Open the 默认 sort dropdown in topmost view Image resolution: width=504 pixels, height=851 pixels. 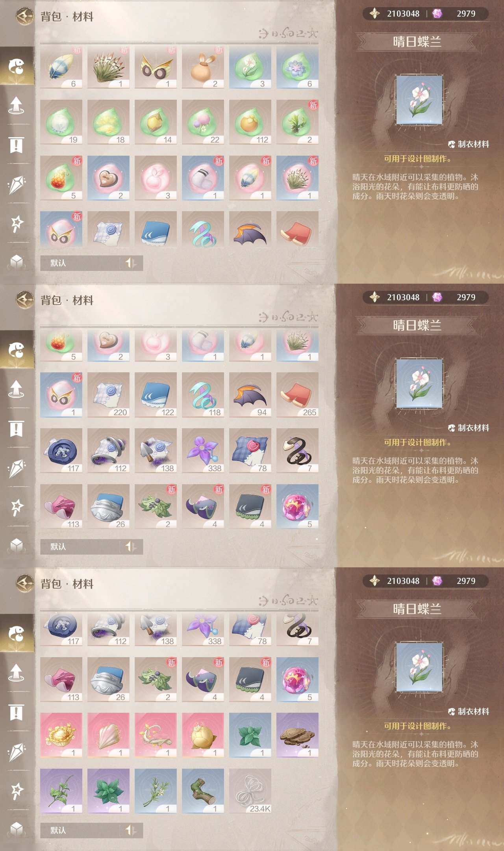[80, 263]
